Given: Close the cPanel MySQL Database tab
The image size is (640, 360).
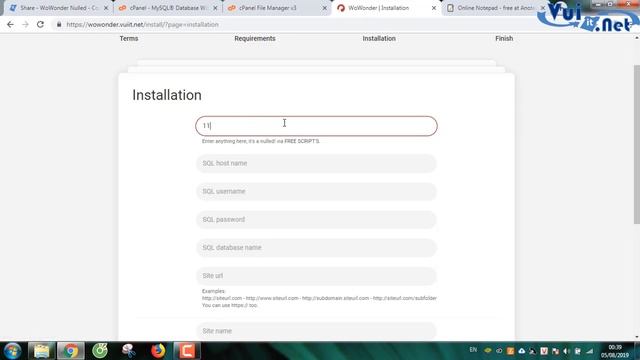Looking at the screenshot, I should [x=215, y=8].
